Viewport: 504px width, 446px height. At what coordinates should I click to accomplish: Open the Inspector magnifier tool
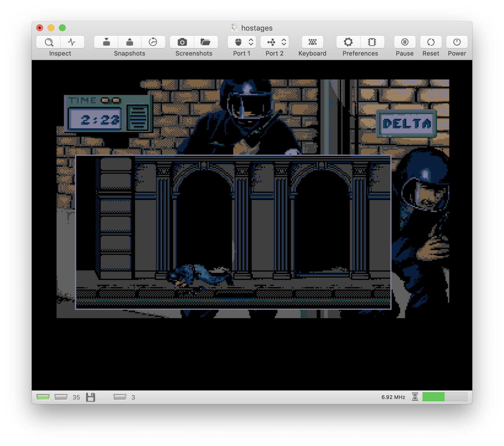pos(48,42)
